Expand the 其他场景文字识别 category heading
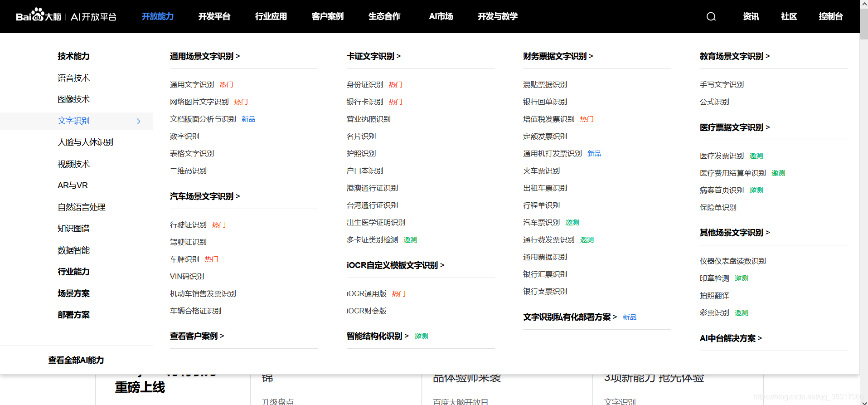The image size is (868, 405). 735,233
